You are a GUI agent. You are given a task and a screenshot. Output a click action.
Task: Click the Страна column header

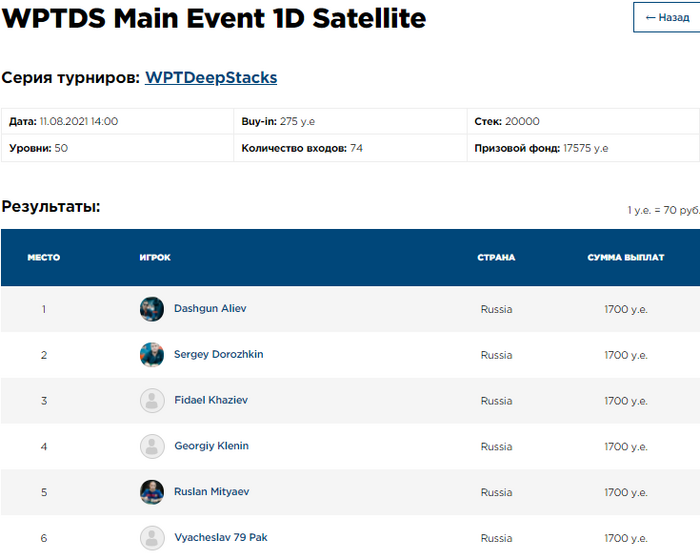(x=496, y=258)
